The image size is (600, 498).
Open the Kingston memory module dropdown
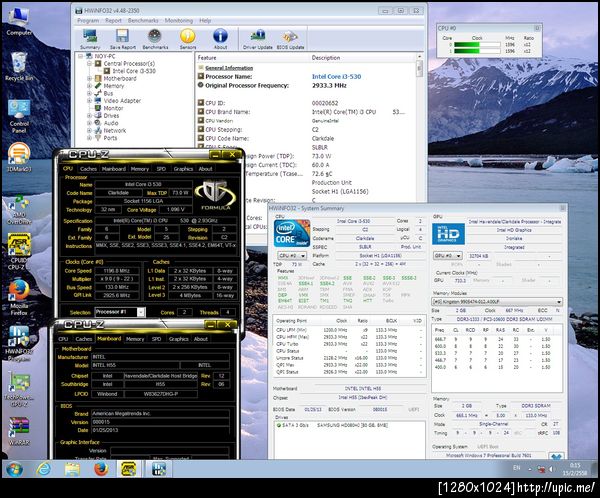coord(497,302)
